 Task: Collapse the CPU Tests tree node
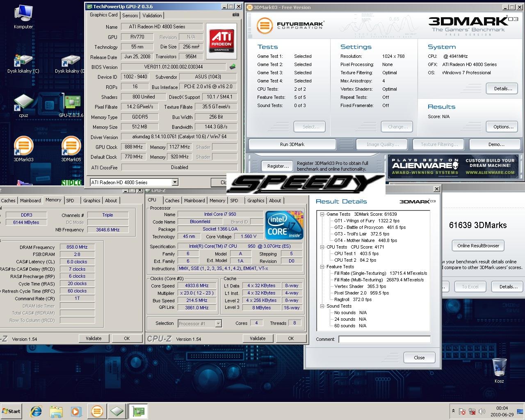pos(322,247)
